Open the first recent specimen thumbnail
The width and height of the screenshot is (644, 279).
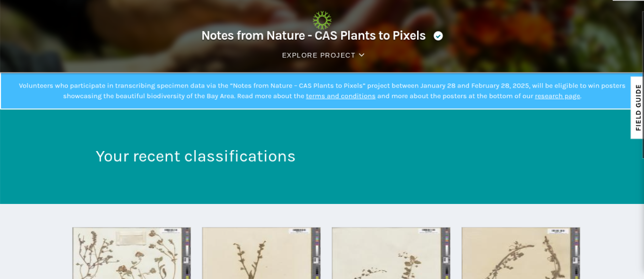click(132, 253)
